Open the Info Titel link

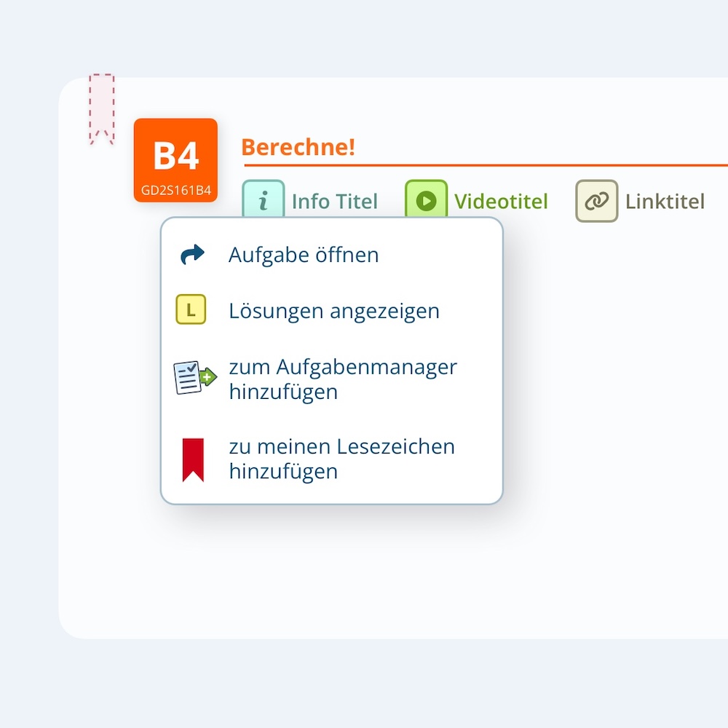(x=334, y=202)
